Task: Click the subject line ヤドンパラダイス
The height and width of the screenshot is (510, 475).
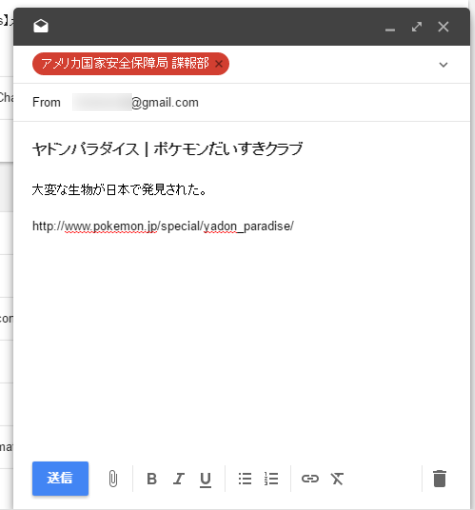Action: [167, 149]
